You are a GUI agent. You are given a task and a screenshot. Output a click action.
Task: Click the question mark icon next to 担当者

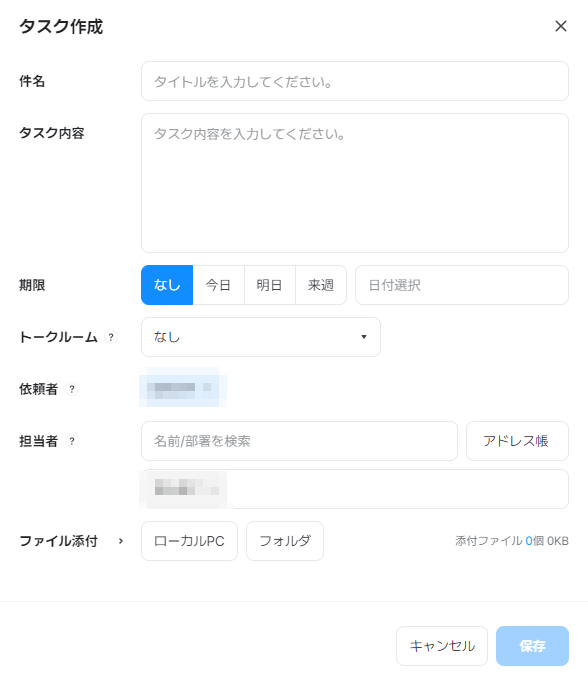click(72, 441)
